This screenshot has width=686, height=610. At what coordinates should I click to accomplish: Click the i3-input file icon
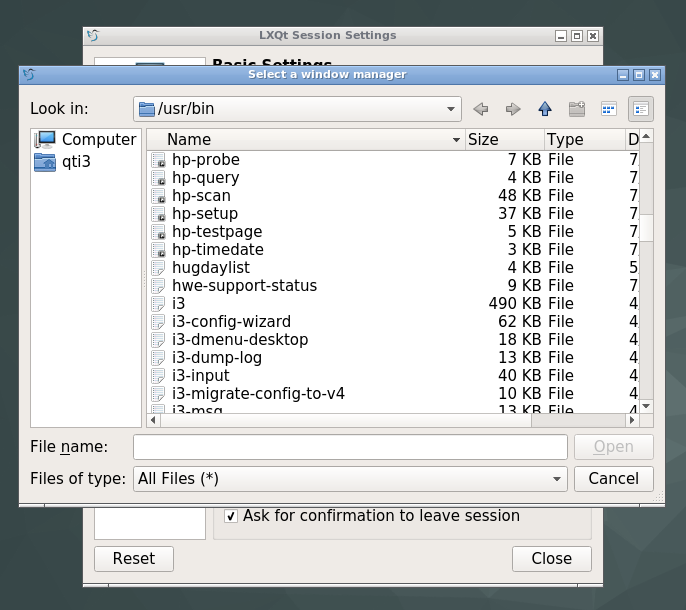[158, 375]
